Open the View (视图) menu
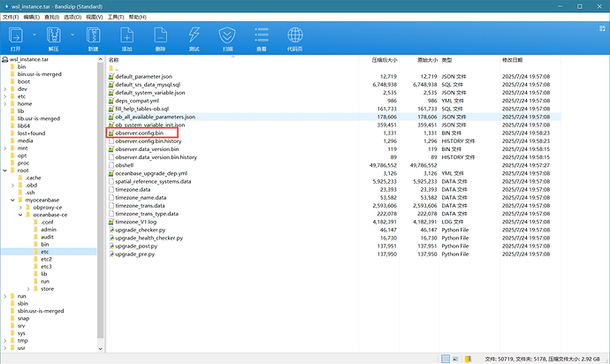610x364 pixels. tap(94, 17)
